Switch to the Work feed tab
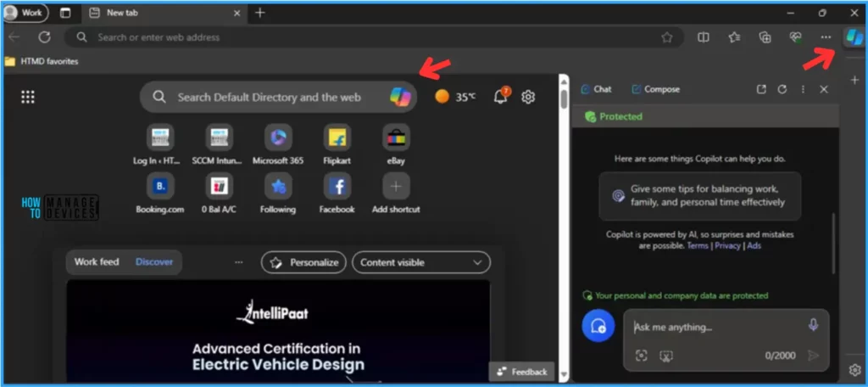This screenshot has height=387, width=868. point(97,261)
